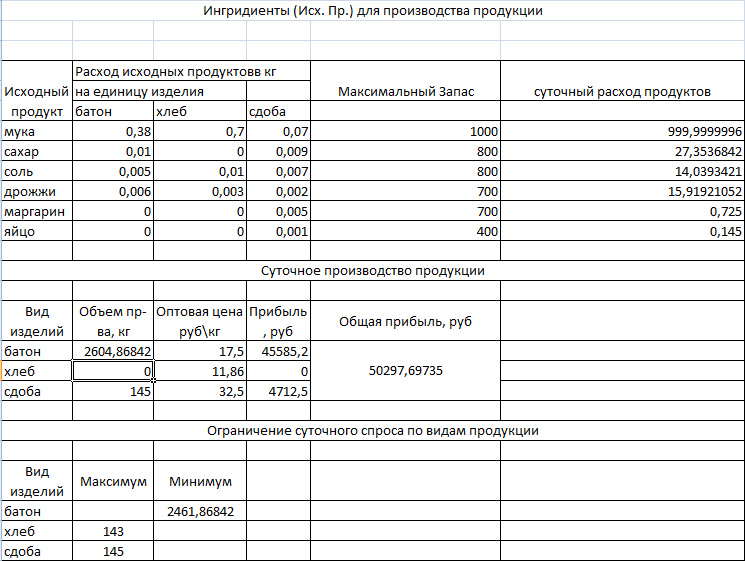Click the 'сахар' row label
745x561 pixels.
[37, 151]
